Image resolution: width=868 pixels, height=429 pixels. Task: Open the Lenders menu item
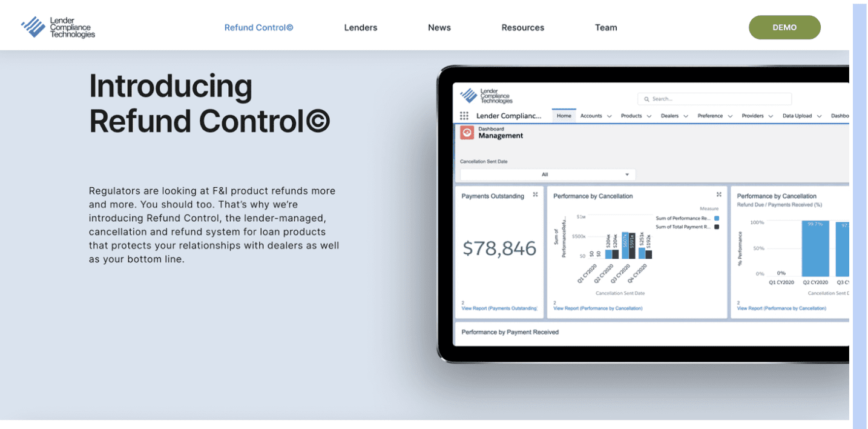tap(361, 27)
